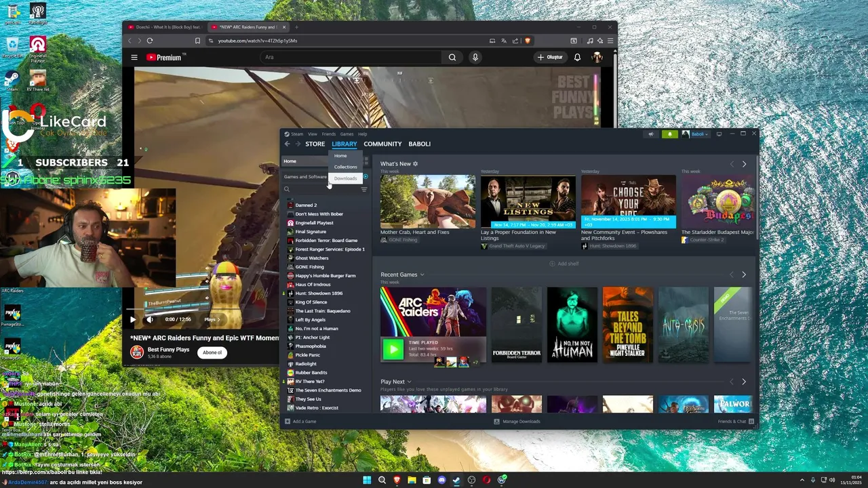
Task: Click library grid view icon beside Home
Action: coord(366,161)
